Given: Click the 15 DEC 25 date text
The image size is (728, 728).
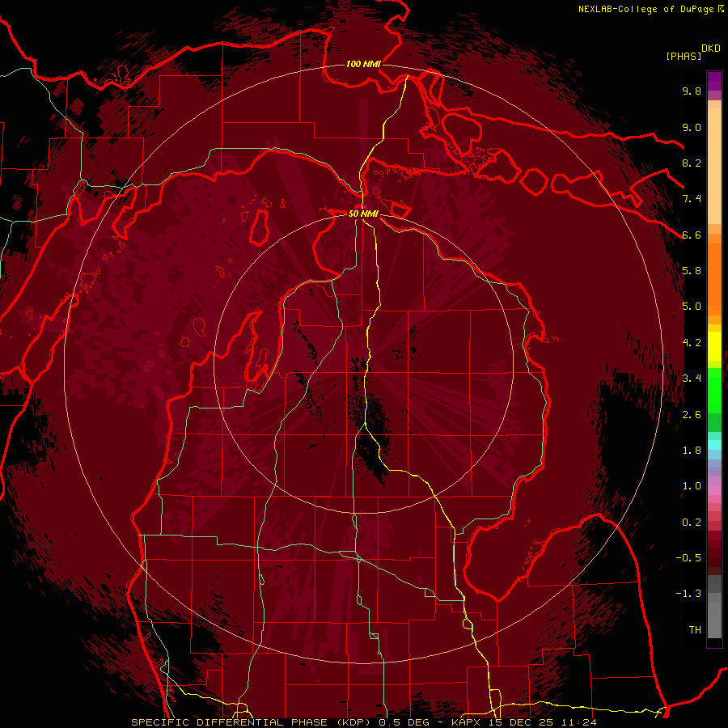Looking at the screenshot, I should pyautogui.click(x=521, y=722).
